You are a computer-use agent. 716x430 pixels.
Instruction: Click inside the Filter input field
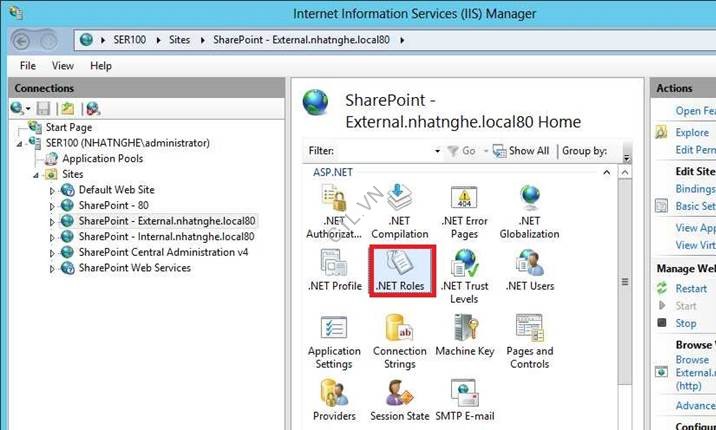pos(384,151)
